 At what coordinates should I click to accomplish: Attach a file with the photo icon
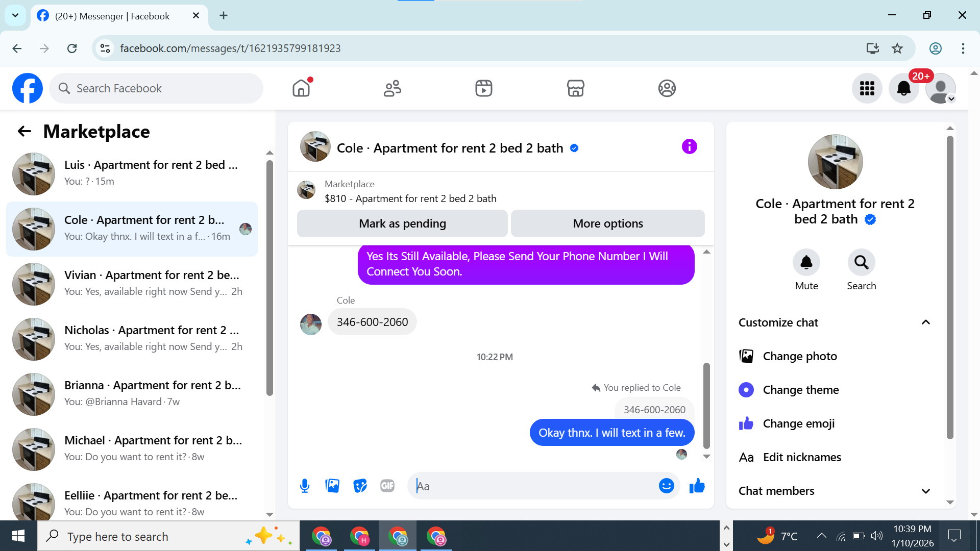[x=332, y=486]
